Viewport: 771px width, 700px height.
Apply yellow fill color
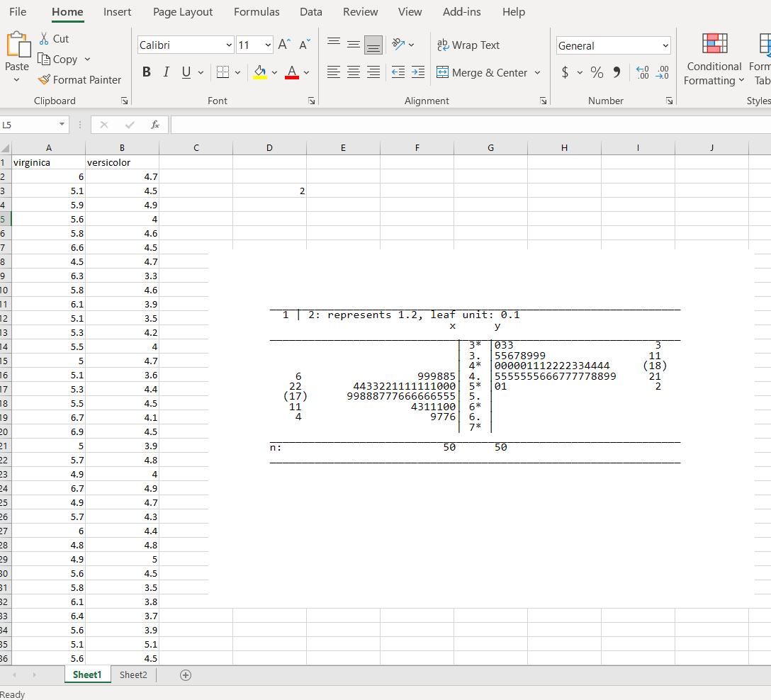coord(260,72)
